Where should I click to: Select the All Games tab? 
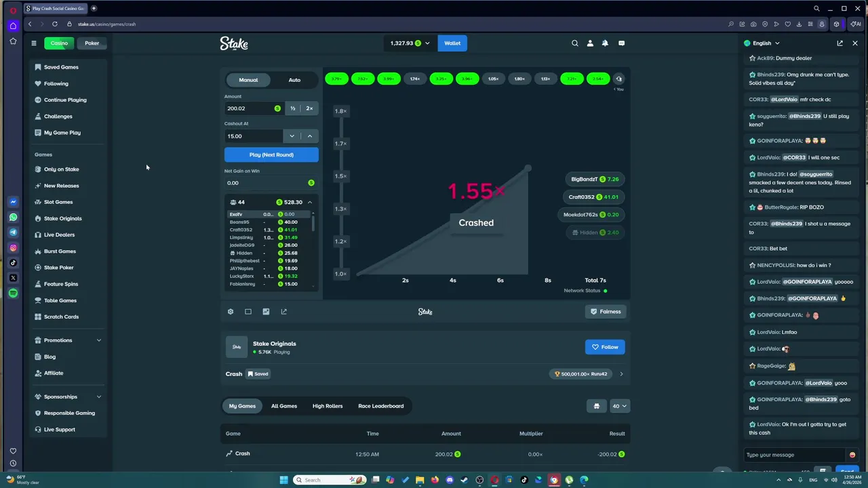tap(284, 406)
